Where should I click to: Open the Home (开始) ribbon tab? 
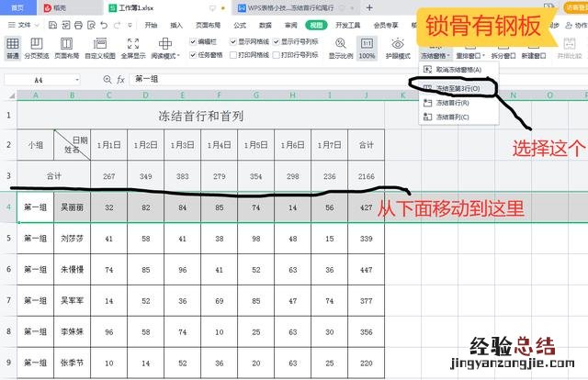pyautogui.click(x=151, y=25)
